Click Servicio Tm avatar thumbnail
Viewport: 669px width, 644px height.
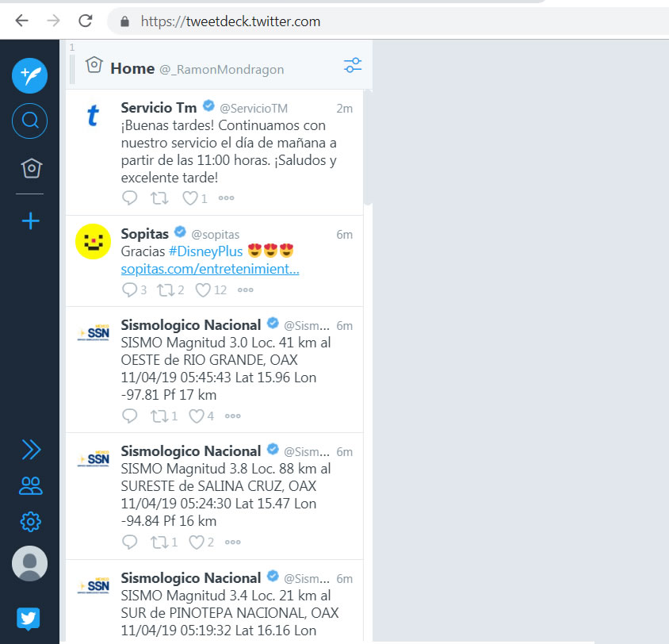pyautogui.click(x=93, y=115)
